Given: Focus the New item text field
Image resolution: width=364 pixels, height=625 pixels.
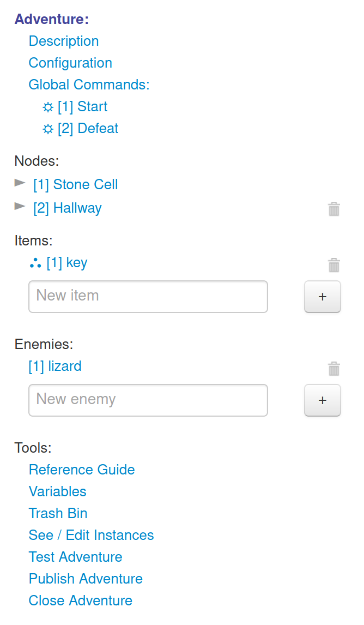Looking at the screenshot, I should click(148, 297).
